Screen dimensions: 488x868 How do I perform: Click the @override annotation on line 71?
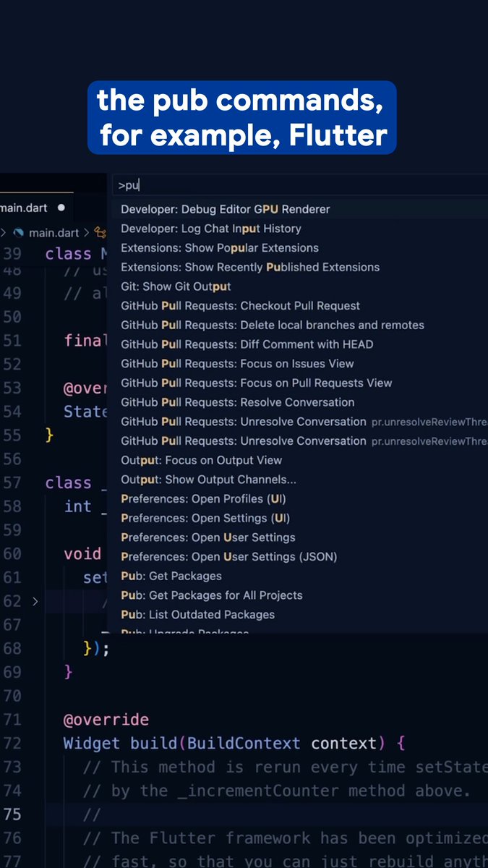[x=106, y=720]
